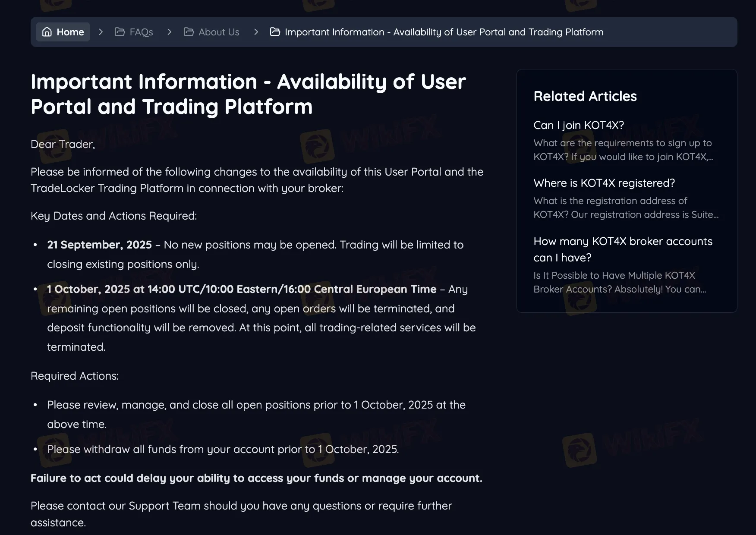Click the Home house icon in breadcrumb
This screenshot has width=756, height=535.
(x=47, y=32)
